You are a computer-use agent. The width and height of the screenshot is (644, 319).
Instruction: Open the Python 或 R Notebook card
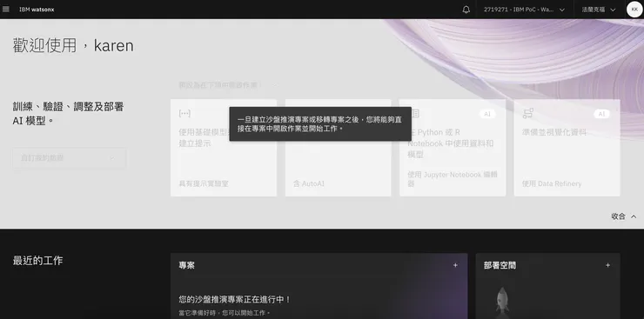(x=453, y=148)
